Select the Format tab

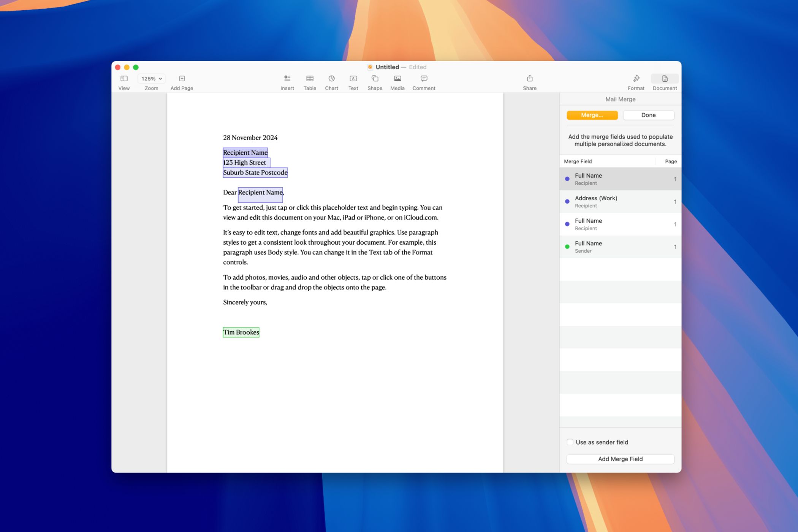pyautogui.click(x=636, y=81)
